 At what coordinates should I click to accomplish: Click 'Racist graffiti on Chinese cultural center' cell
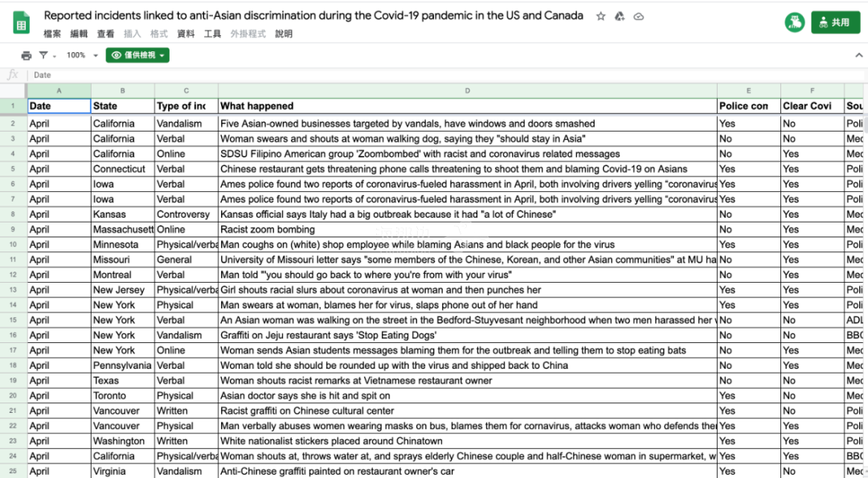point(468,411)
